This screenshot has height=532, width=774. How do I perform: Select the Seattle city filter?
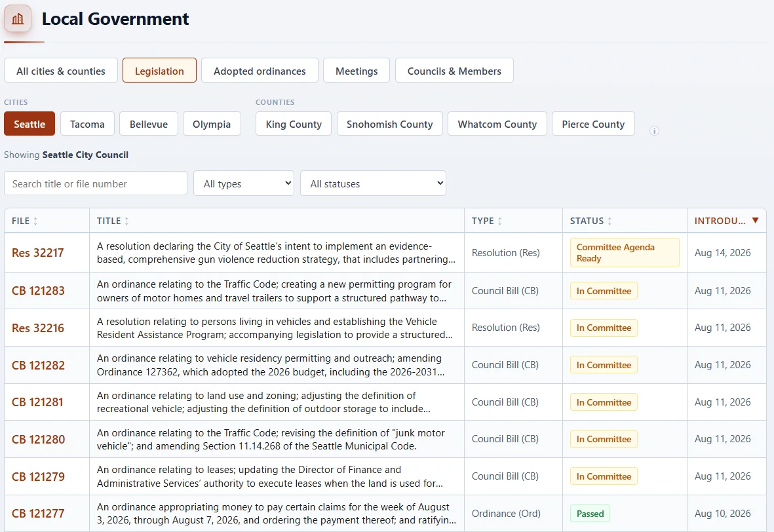(x=29, y=124)
